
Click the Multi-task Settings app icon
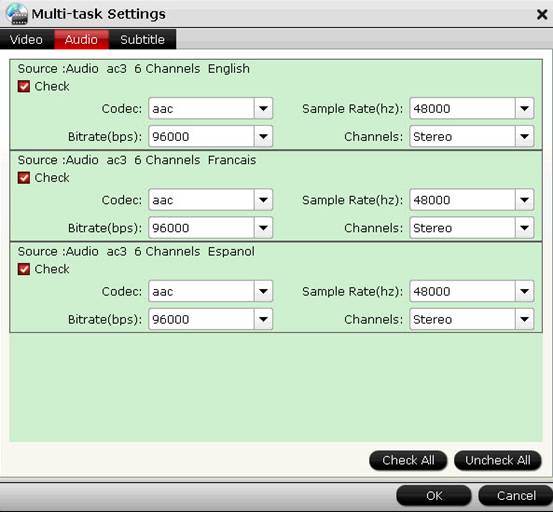pos(17,13)
